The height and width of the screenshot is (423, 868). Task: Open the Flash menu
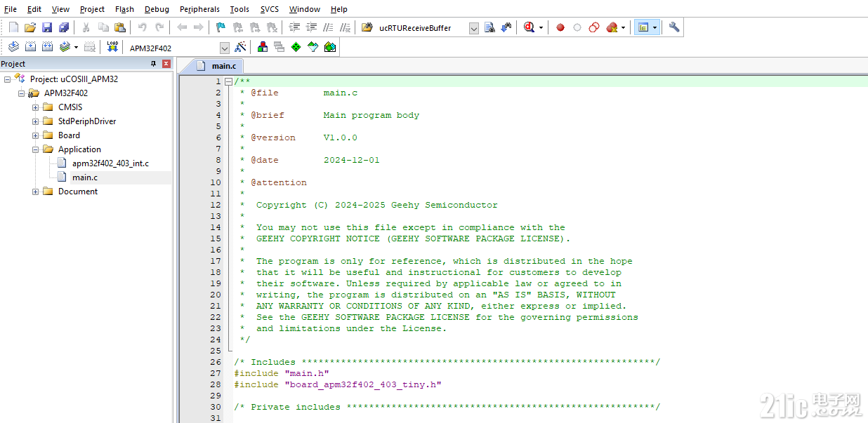(124, 9)
